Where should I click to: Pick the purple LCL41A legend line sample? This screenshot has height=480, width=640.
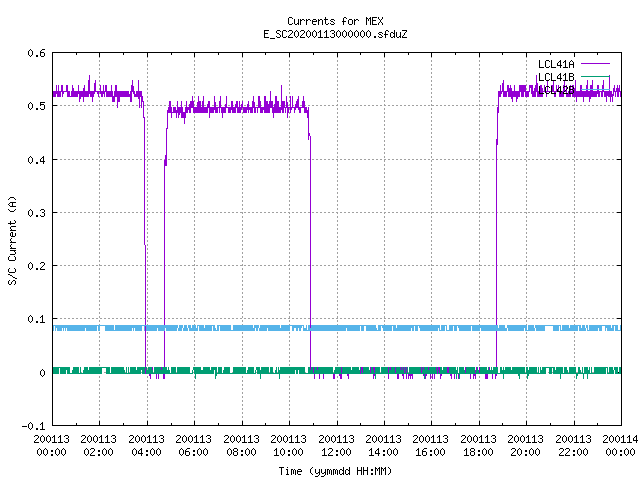[x=595, y=64]
